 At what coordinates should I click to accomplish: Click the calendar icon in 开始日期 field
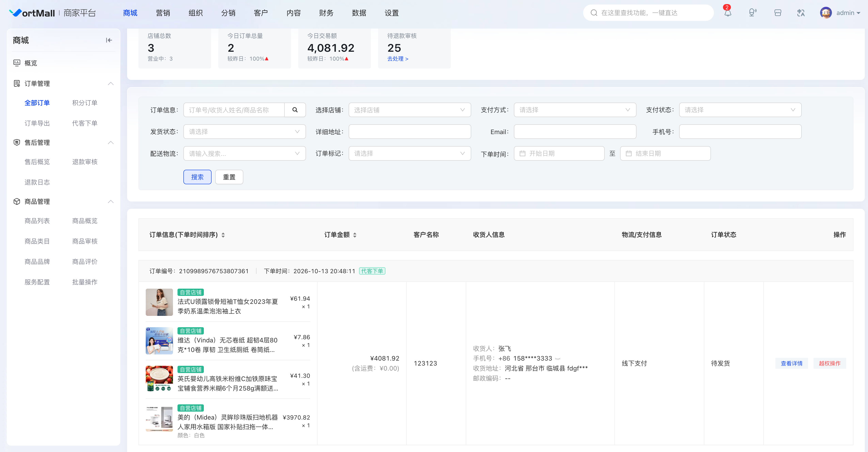click(x=522, y=153)
